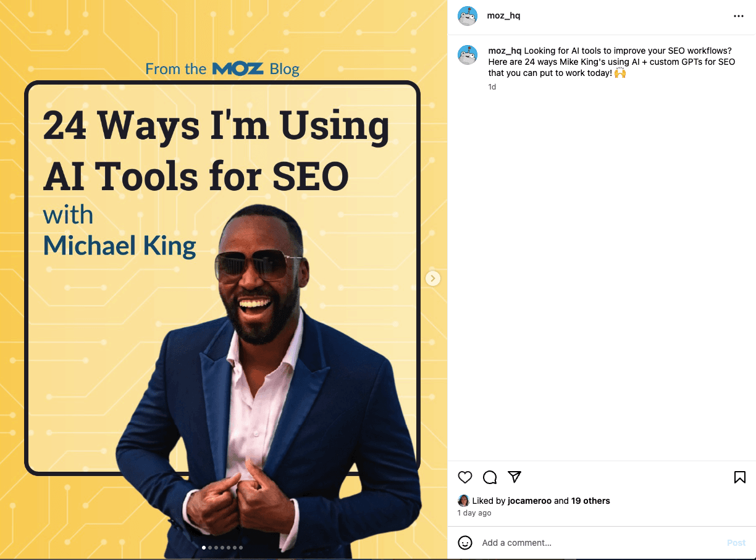Screen dimensions: 756x560
Task: Open moz_hq username in caption
Action: [505, 51]
